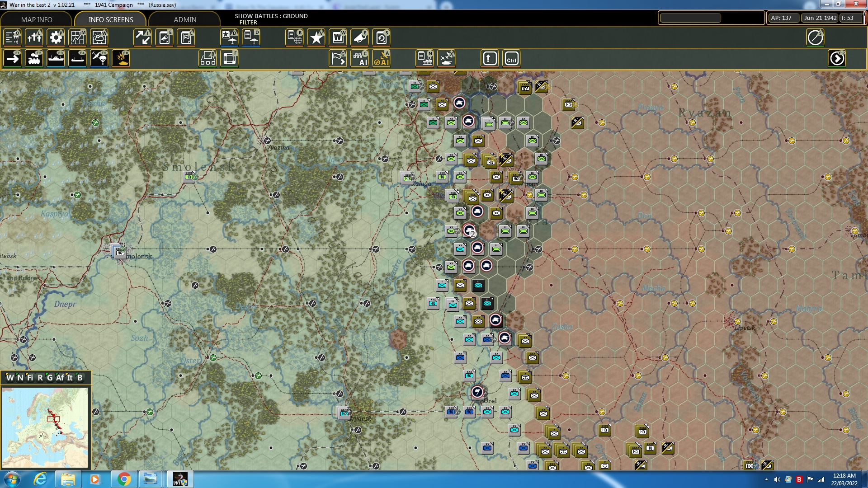Open File Explorer from taskbar
The width and height of the screenshot is (868, 488).
[x=68, y=479]
